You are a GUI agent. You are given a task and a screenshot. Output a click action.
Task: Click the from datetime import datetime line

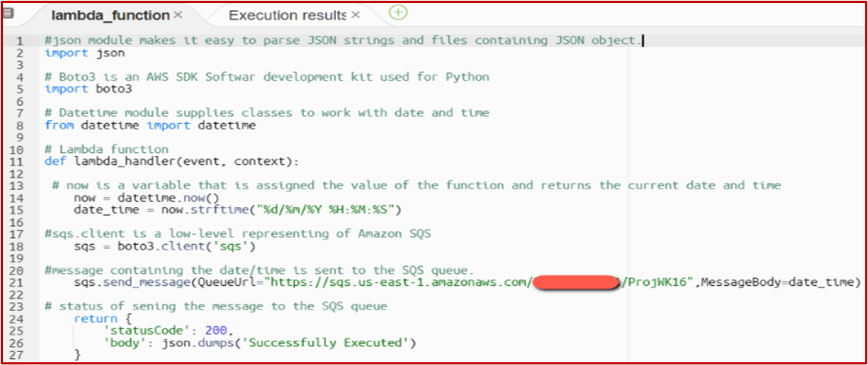point(150,125)
